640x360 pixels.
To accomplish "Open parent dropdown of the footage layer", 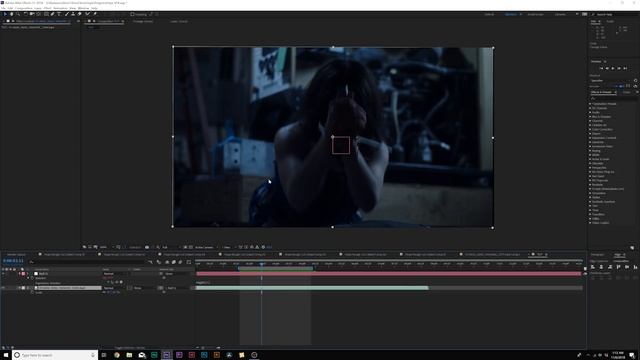I will (178, 288).
